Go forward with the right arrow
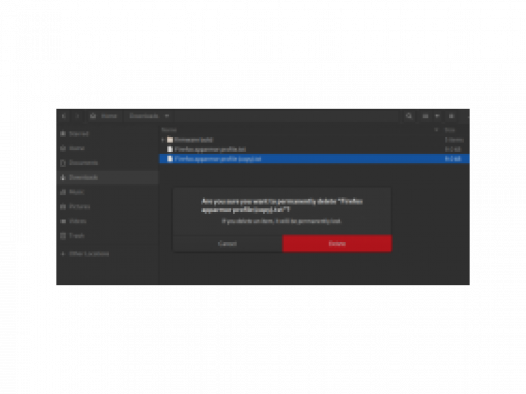Viewport: 526px width, 394px height. click(x=77, y=116)
